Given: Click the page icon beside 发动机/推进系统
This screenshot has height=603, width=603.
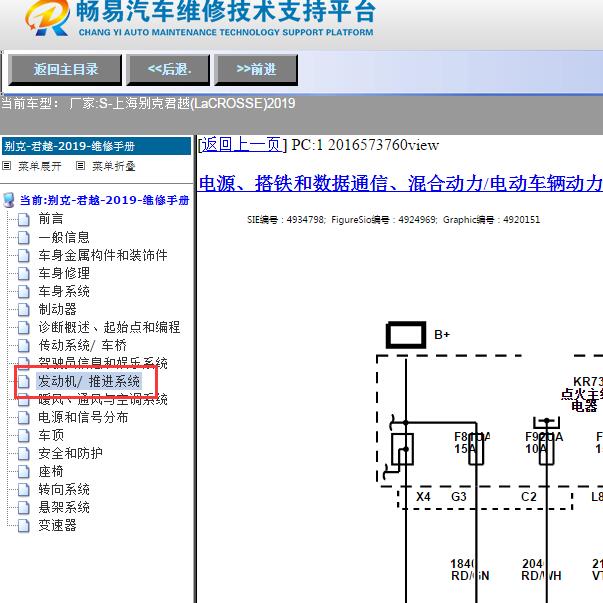Looking at the screenshot, I should [24, 382].
